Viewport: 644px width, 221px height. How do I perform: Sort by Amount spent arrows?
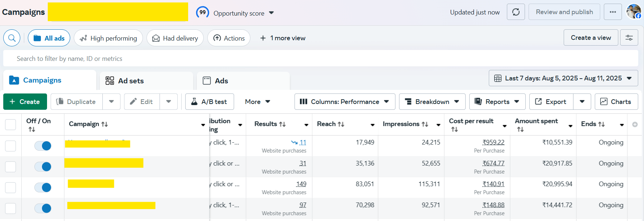click(x=521, y=129)
